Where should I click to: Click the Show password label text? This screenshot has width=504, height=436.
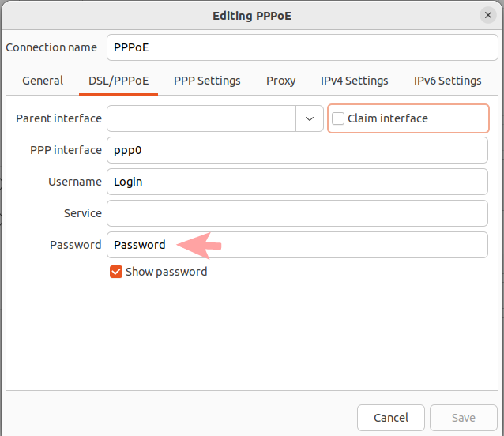point(166,272)
